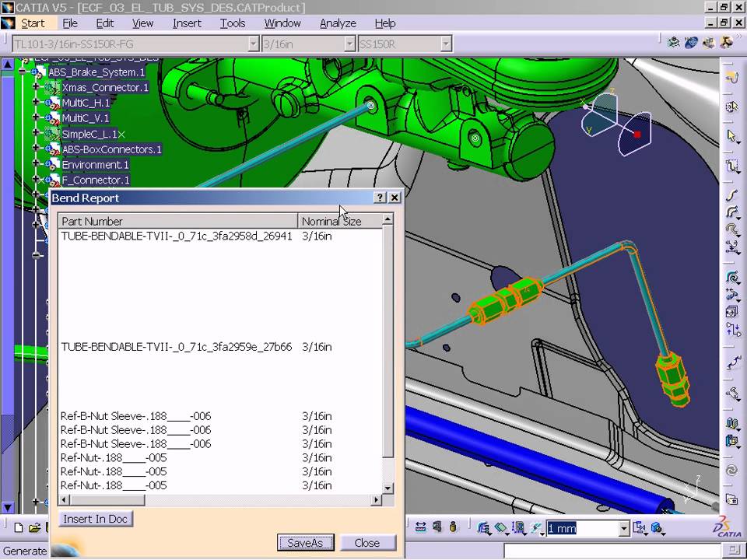Select the pointer/arrow tool in right toolbar
The width and height of the screenshot is (747, 560).
(x=732, y=136)
